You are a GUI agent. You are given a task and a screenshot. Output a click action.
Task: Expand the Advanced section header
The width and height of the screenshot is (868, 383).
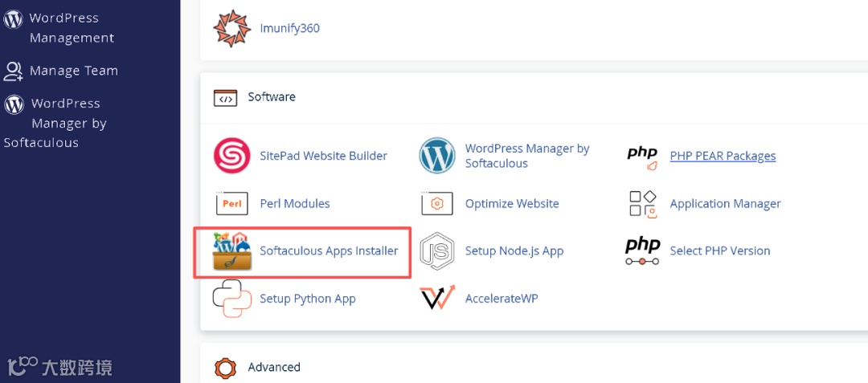pyautogui.click(x=273, y=368)
